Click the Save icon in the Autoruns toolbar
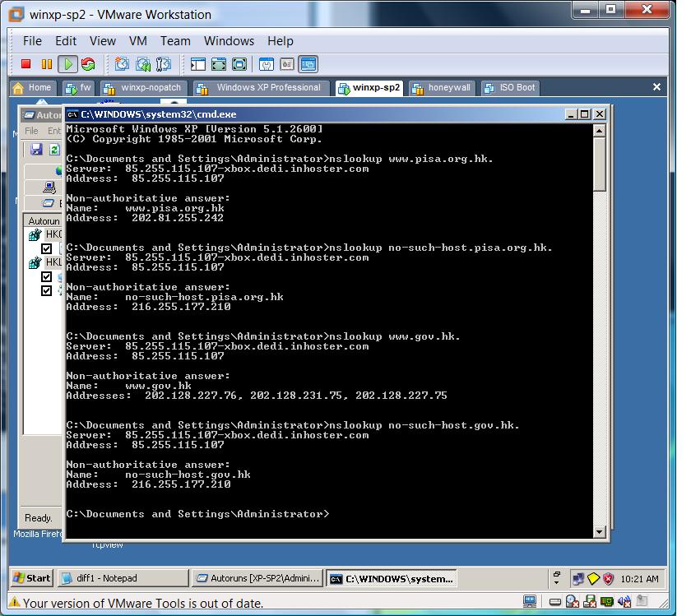This screenshot has height=616, width=691. (36, 150)
